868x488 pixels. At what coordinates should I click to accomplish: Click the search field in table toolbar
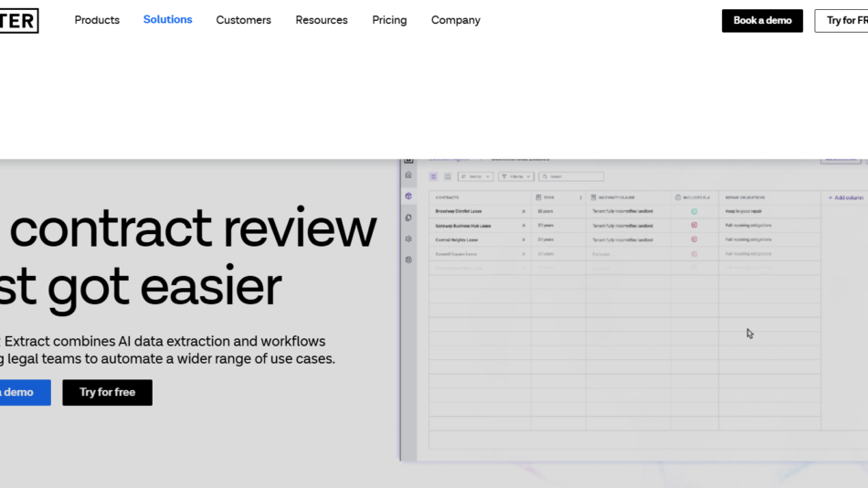(x=571, y=176)
